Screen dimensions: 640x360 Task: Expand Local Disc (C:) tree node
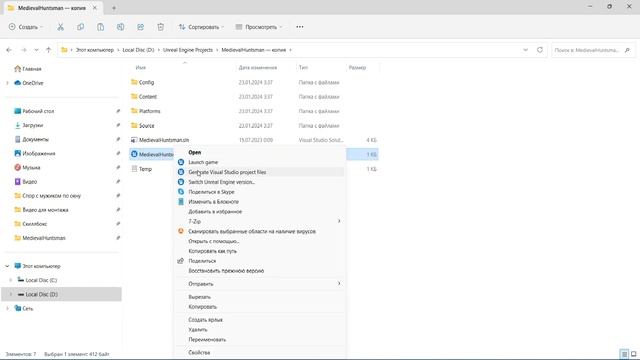pos(11,280)
